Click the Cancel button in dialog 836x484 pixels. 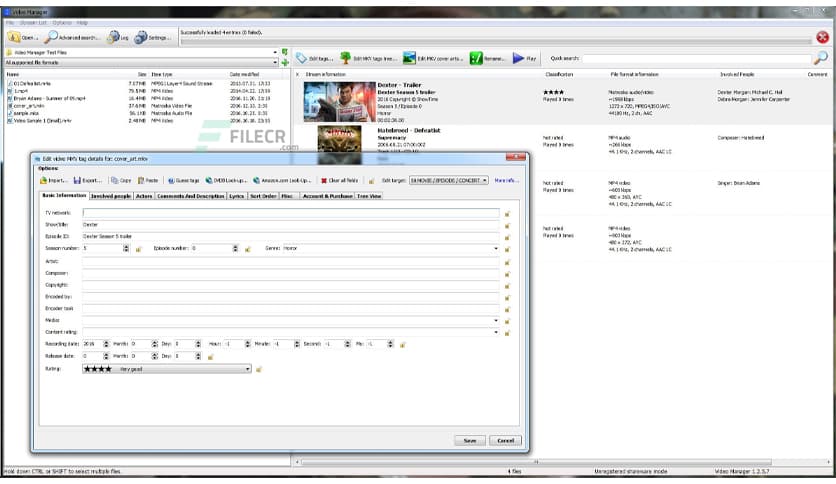pos(505,441)
